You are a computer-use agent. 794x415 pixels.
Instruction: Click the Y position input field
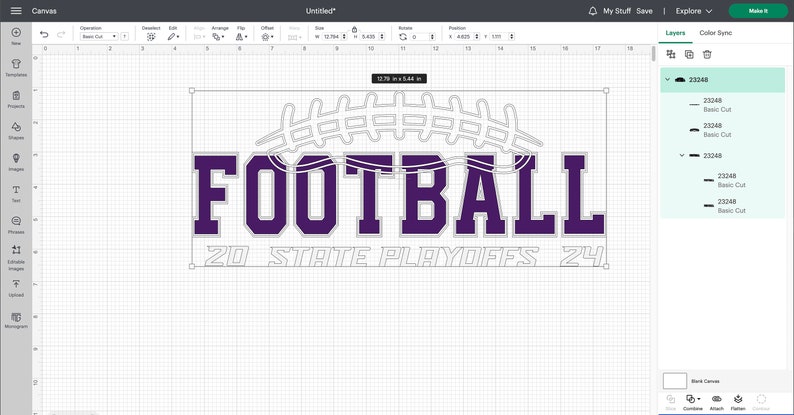(499, 36)
